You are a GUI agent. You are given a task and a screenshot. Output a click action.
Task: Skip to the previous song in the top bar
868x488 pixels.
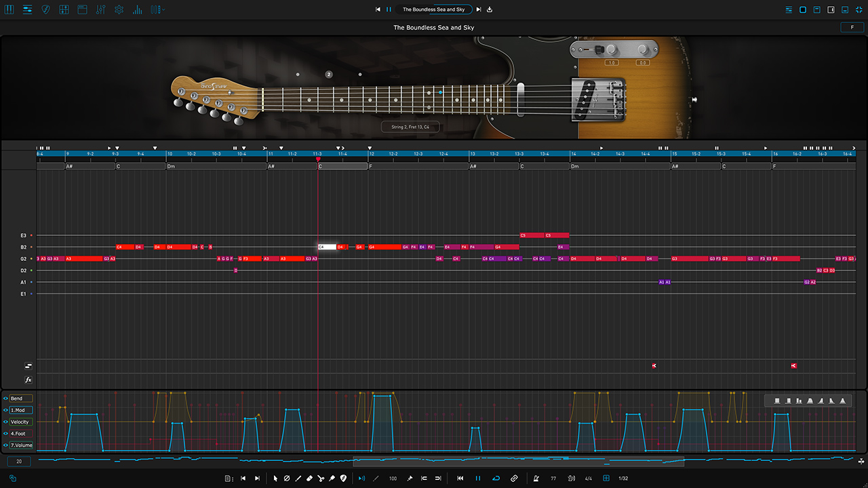pos(378,9)
